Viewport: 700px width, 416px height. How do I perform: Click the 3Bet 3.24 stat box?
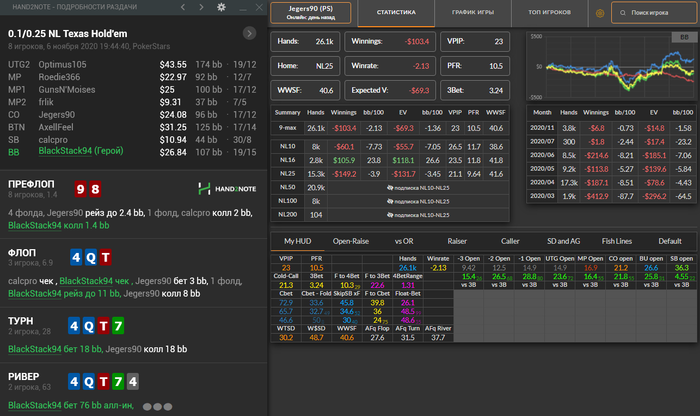475,91
